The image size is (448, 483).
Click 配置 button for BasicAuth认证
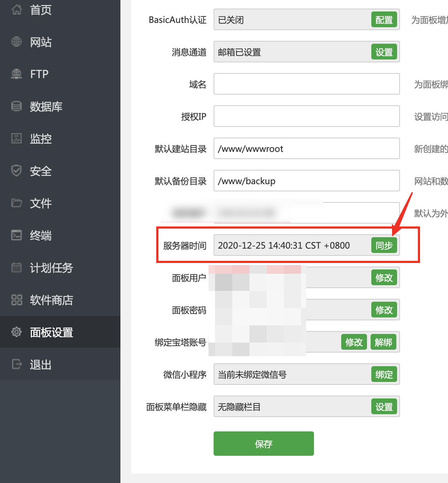384,20
